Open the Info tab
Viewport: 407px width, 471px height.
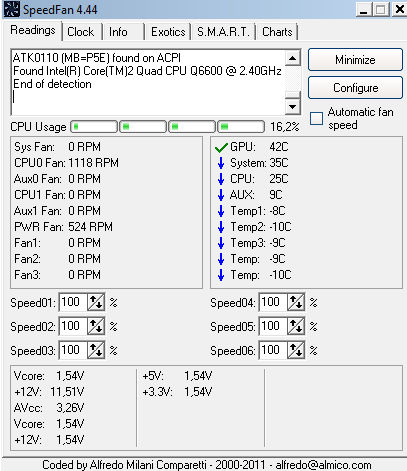(x=118, y=32)
